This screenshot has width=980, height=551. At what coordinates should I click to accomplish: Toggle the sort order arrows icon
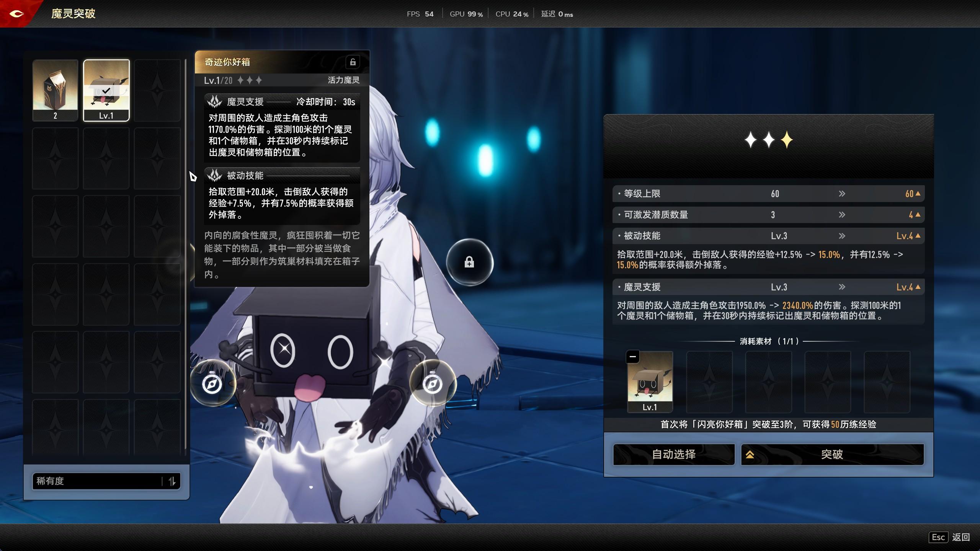coord(172,481)
